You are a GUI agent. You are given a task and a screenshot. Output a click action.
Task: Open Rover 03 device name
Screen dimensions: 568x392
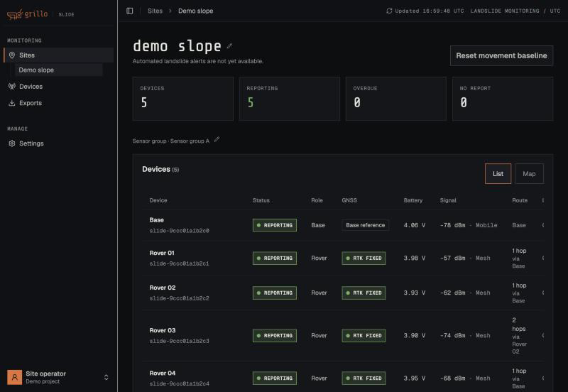pyautogui.click(x=163, y=330)
